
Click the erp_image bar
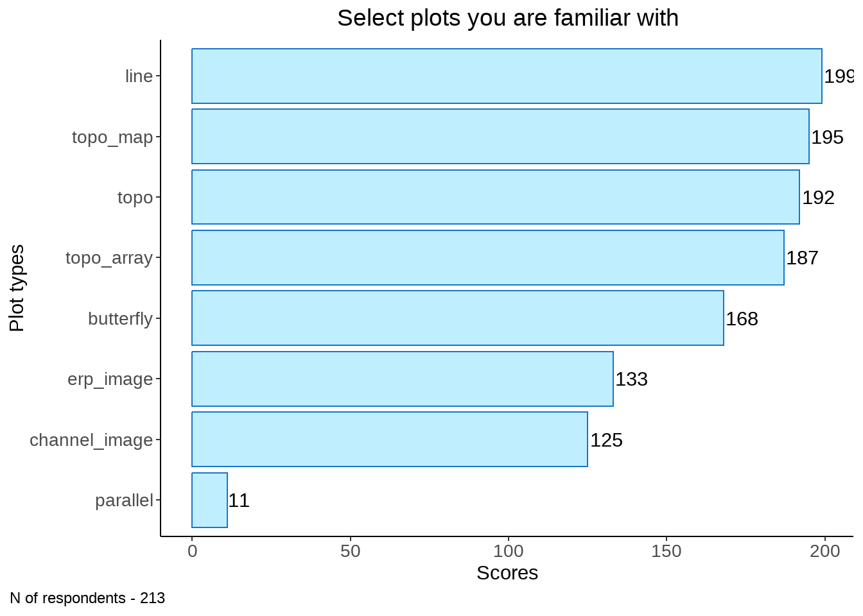[403, 379]
